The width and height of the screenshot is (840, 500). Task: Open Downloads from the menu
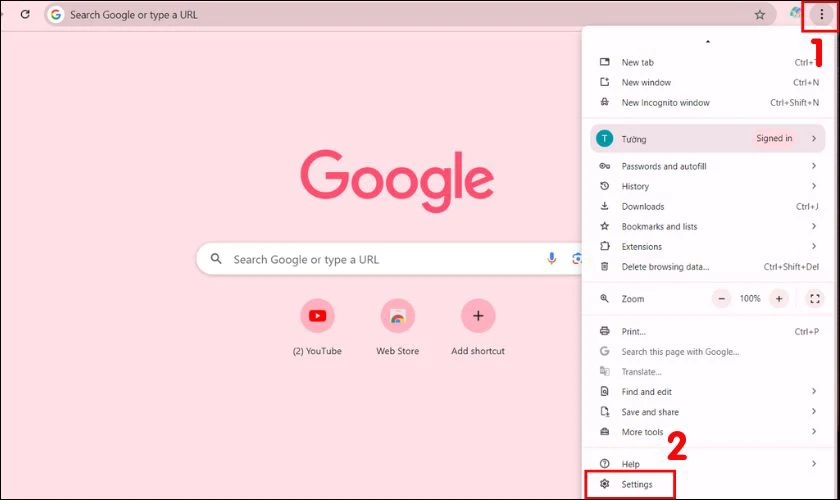(x=708, y=206)
